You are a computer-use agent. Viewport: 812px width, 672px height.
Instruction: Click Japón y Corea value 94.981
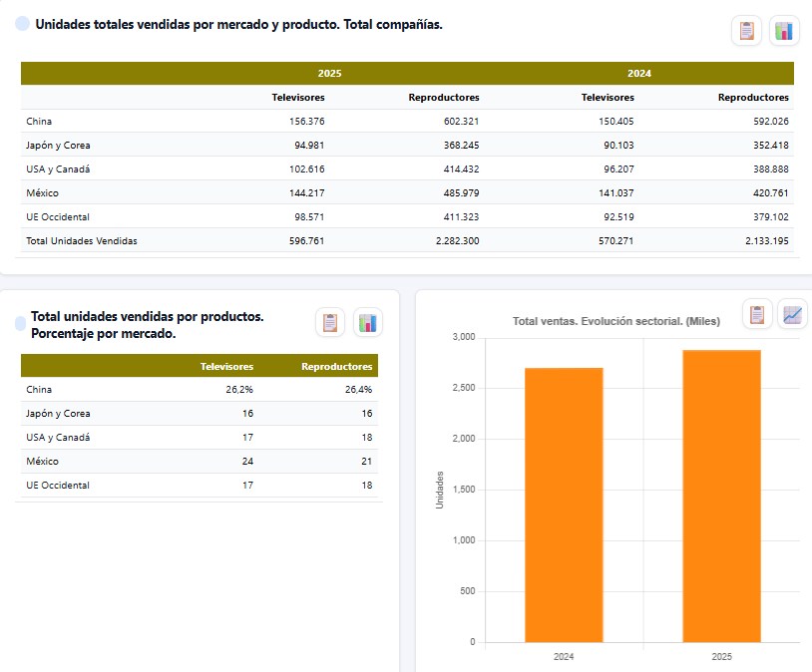309,145
